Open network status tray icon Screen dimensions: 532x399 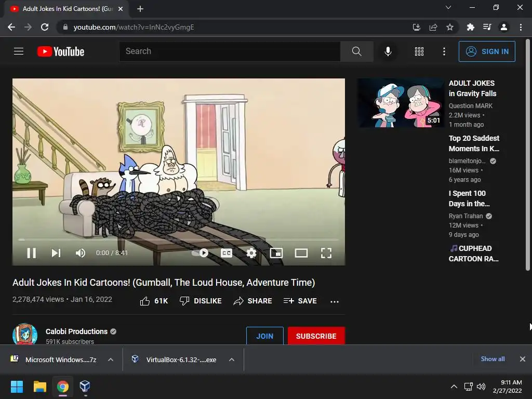click(x=469, y=387)
